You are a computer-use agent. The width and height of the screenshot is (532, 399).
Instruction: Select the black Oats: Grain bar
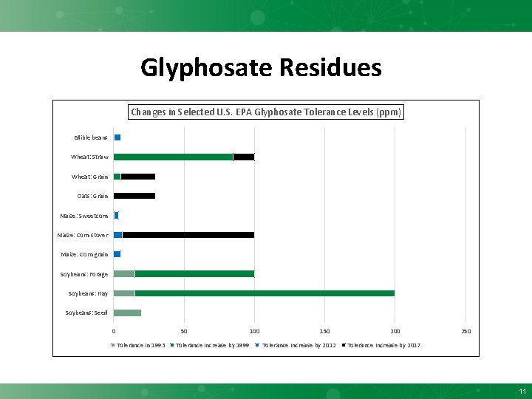point(134,196)
